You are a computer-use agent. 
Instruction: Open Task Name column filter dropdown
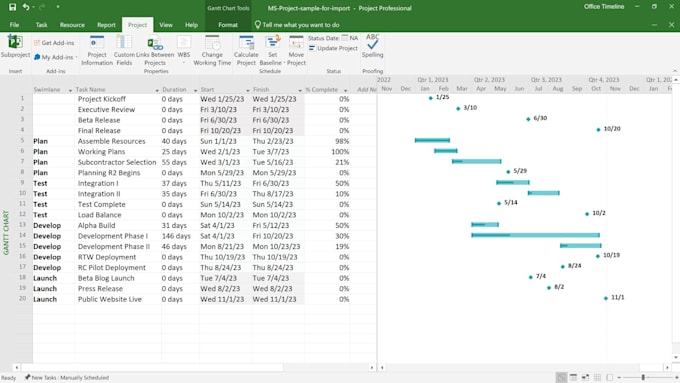coord(157,90)
